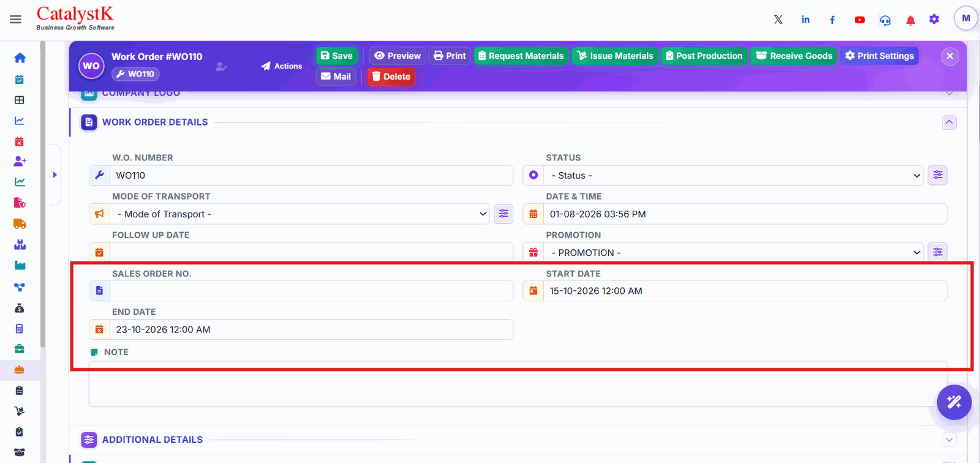This screenshot has width=980, height=463.
Task: Click the edit user icon beside Work Order title
Action: click(x=221, y=66)
